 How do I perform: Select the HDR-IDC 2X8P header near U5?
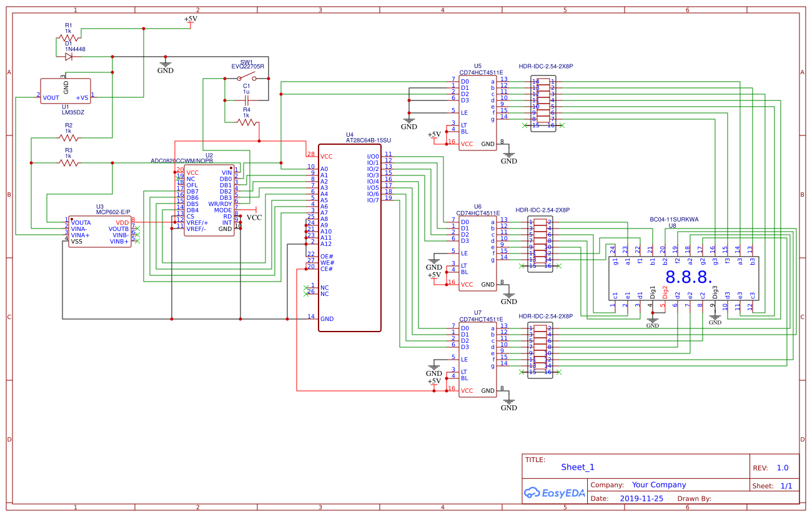click(x=542, y=103)
